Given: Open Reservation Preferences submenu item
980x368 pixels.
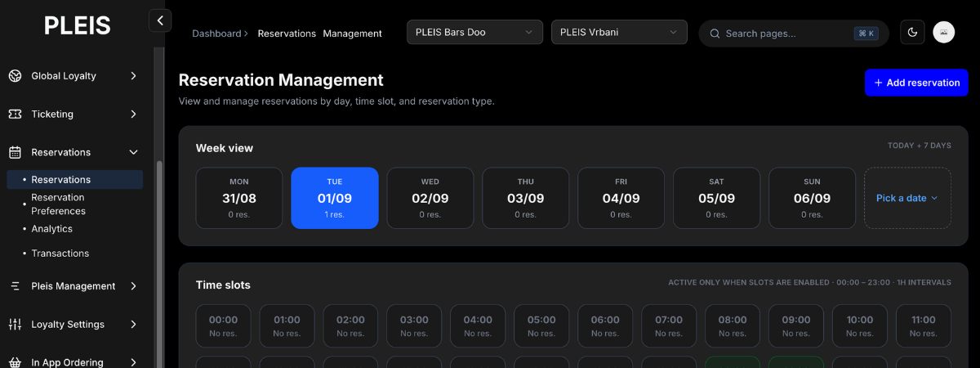Looking at the screenshot, I should [75, 204].
